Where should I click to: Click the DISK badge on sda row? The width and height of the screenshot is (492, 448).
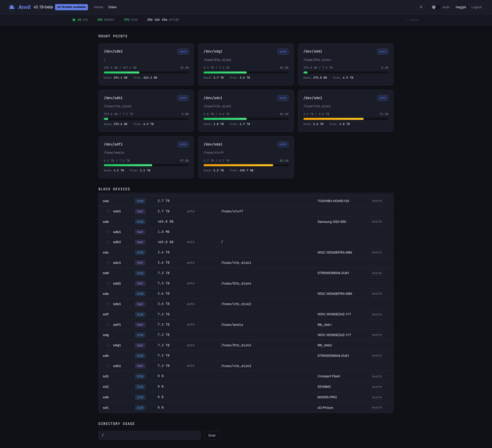click(x=140, y=201)
